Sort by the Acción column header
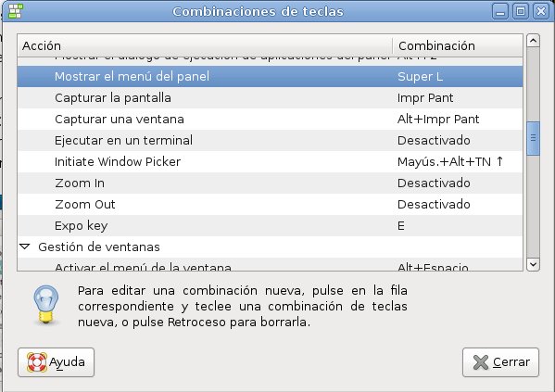 pyautogui.click(x=205, y=45)
